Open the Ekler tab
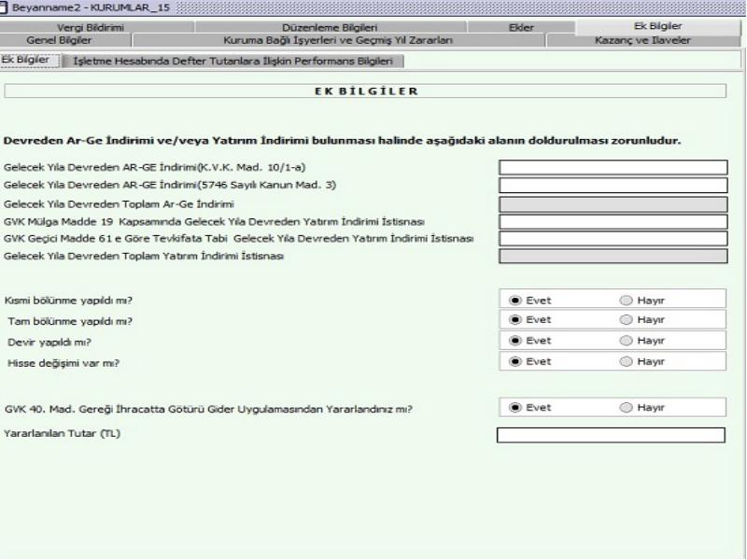This screenshot has height=560, width=747. [521, 27]
